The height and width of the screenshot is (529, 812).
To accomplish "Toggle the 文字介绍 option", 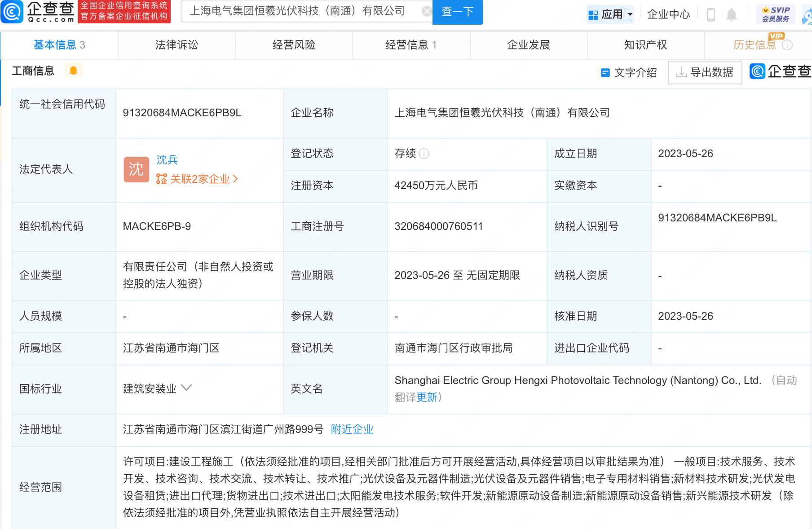I will click(x=629, y=72).
